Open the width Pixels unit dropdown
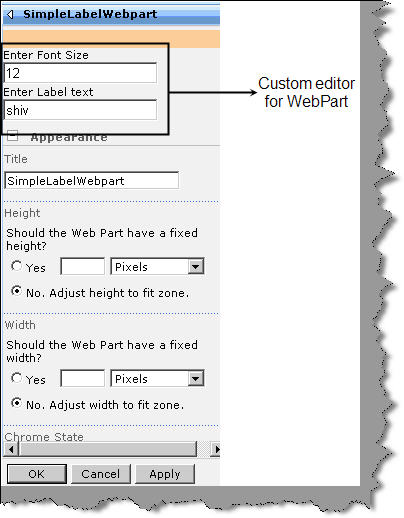 tap(157, 378)
